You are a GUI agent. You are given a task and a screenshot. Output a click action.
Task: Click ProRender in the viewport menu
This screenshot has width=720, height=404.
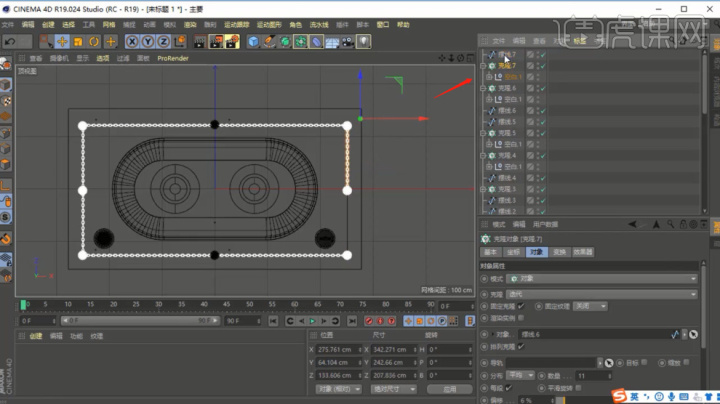tap(173, 58)
